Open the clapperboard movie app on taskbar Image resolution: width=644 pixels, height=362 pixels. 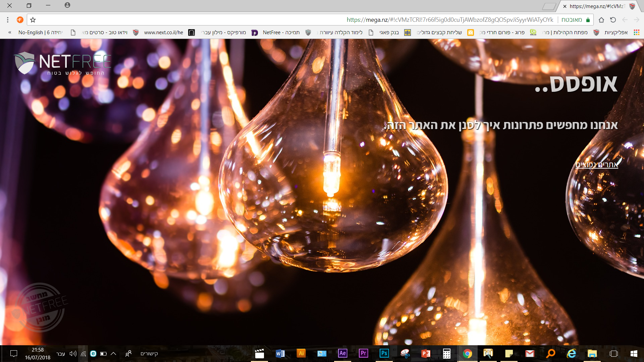point(260,354)
